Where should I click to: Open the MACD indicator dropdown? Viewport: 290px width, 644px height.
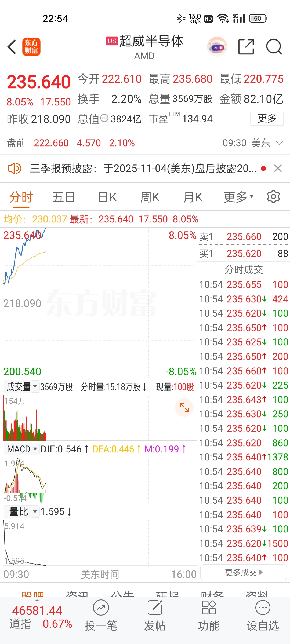(x=21, y=449)
